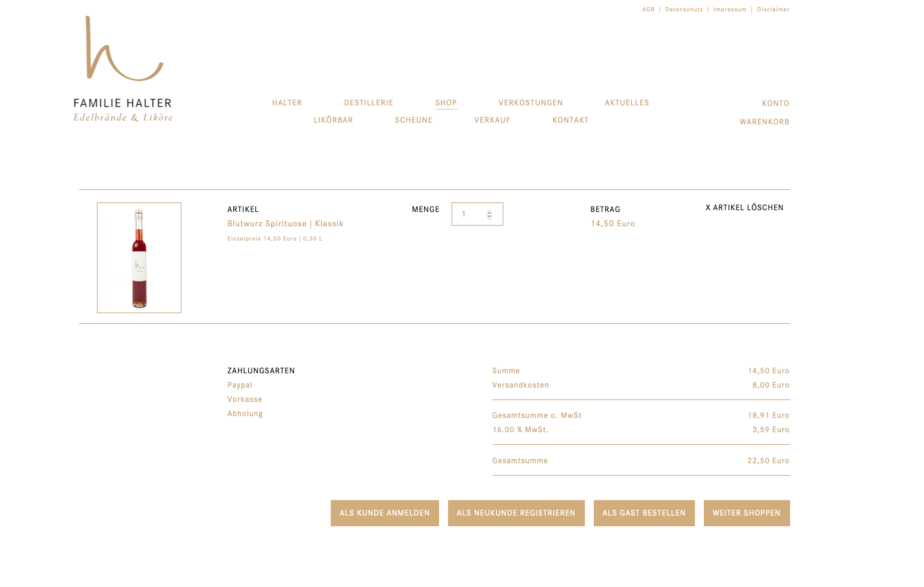Viewport: 924px width, 587px height.
Task: Open the Shop menu item
Action: point(446,103)
